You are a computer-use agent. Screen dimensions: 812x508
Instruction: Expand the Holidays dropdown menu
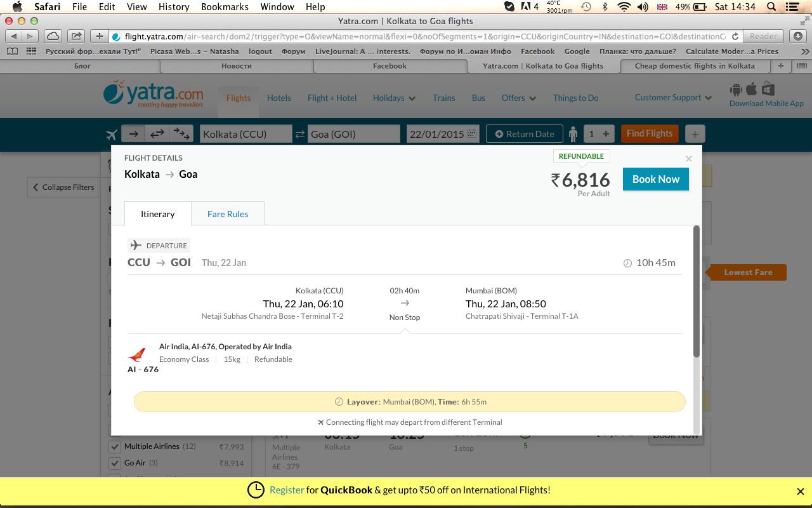click(x=394, y=98)
